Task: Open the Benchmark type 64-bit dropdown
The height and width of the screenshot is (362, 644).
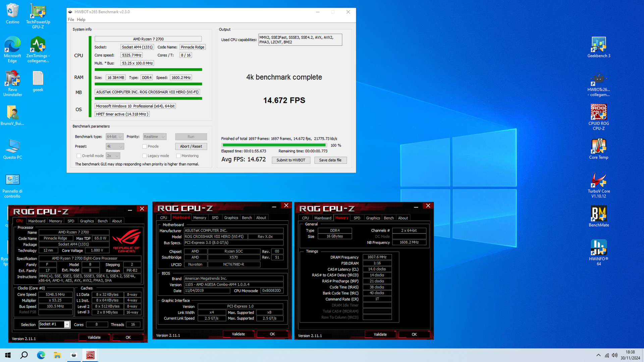Action: pos(114,137)
